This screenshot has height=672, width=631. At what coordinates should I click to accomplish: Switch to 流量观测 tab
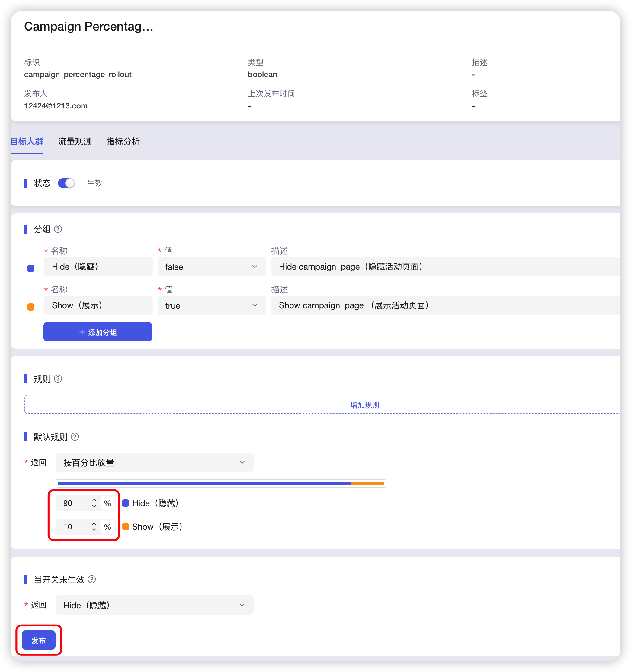[x=75, y=142]
